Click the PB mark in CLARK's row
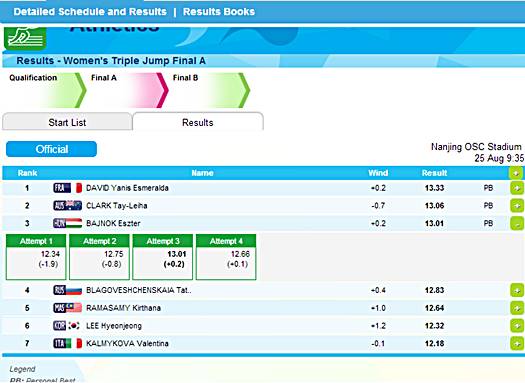The image size is (525, 383). coord(488,206)
